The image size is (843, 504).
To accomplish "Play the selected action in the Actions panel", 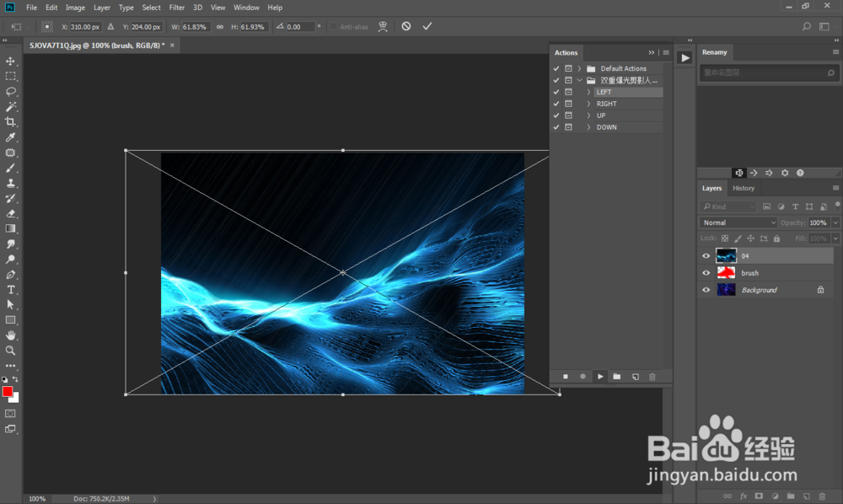I will pos(600,377).
